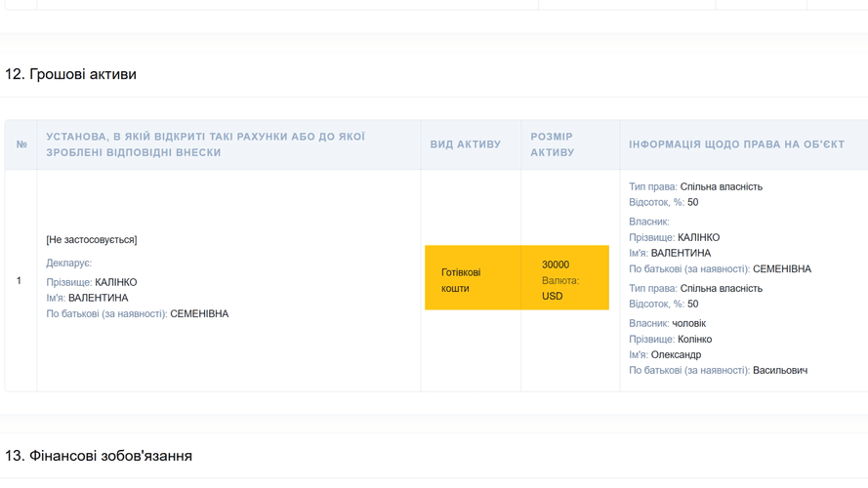
Task: Click the 'Декларує:' label
Action: tap(68, 263)
